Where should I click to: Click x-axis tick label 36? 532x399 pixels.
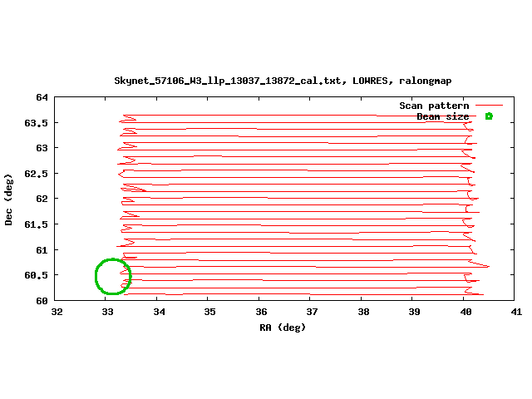point(261,312)
